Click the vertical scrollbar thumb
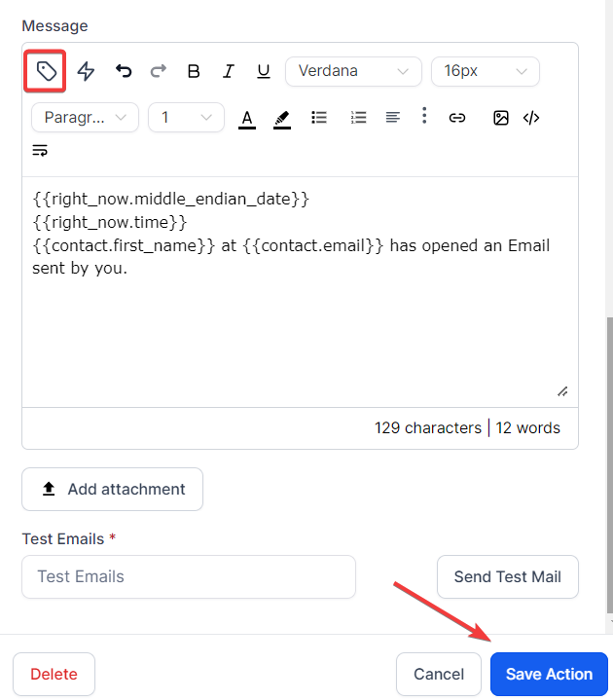 coord(609,465)
